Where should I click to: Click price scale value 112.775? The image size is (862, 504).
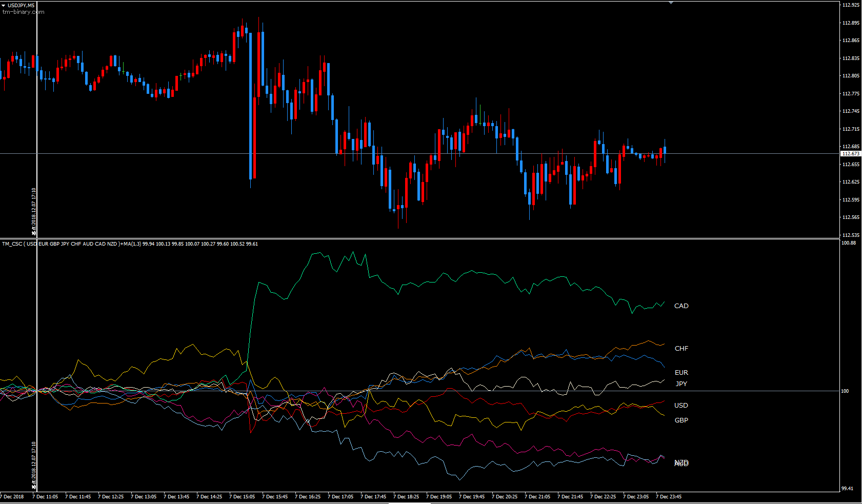pos(851,94)
